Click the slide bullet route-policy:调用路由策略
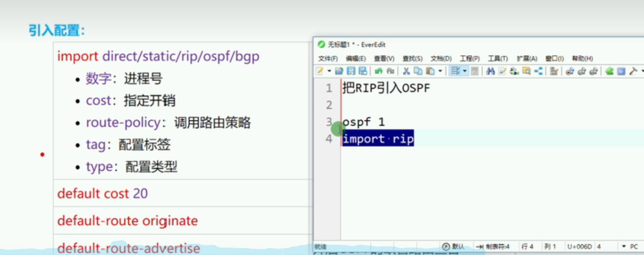 [x=168, y=123]
